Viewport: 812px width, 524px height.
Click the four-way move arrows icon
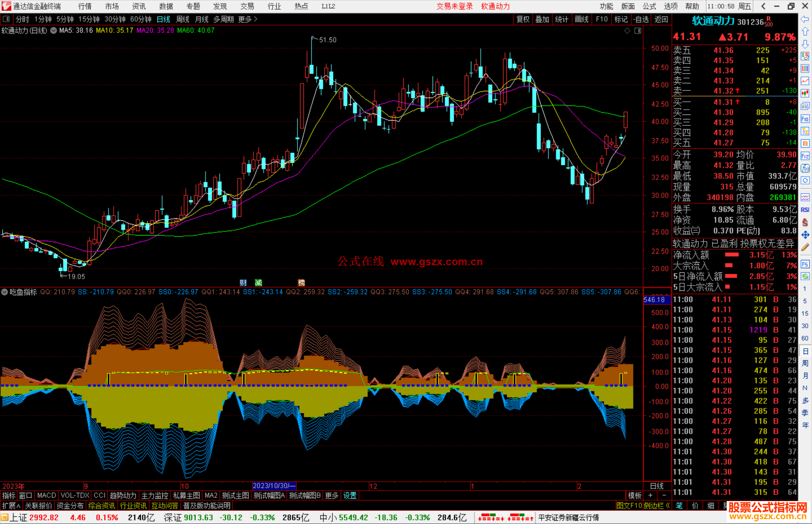coord(805,235)
